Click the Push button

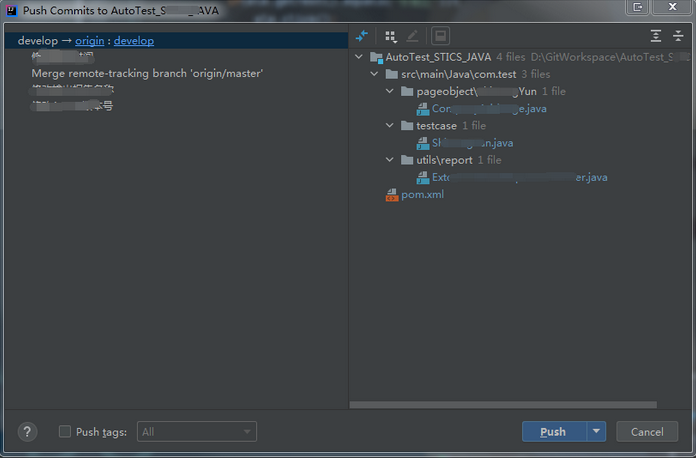553,432
